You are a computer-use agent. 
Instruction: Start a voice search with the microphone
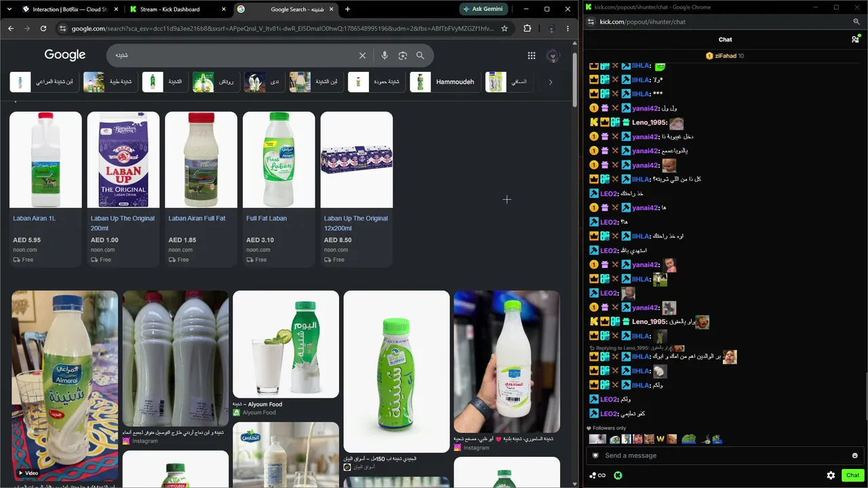(384, 56)
